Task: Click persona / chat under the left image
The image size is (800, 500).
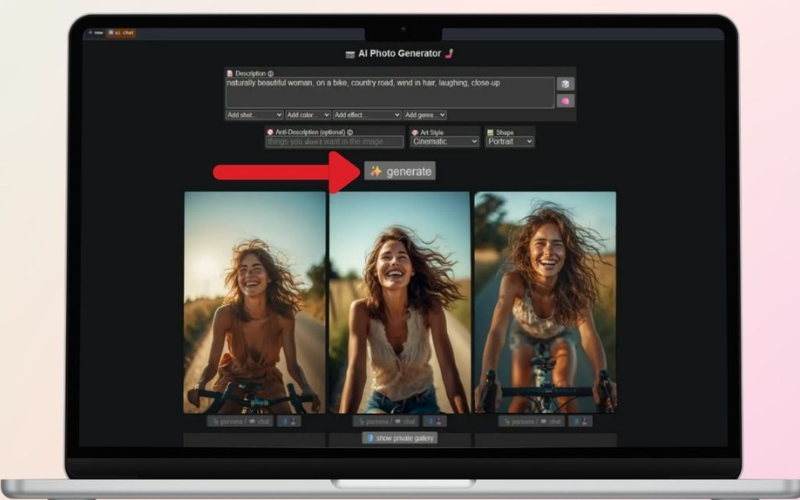Action: point(240,421)
